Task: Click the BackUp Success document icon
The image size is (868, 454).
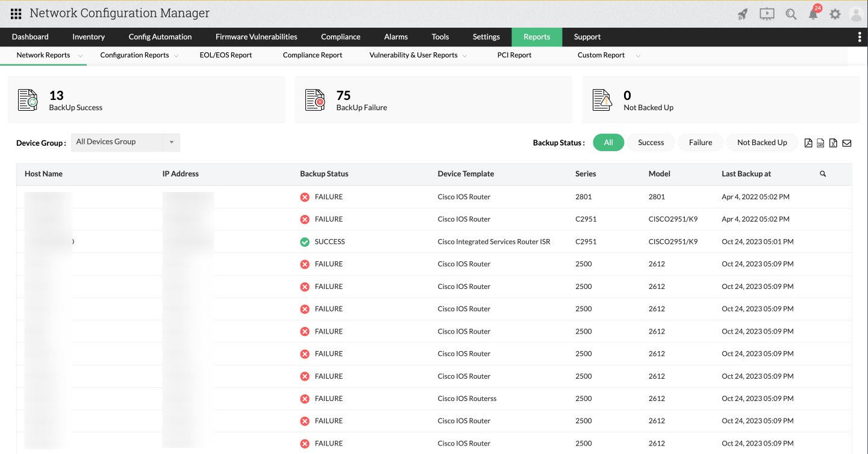Action: (x=28, y=100)
